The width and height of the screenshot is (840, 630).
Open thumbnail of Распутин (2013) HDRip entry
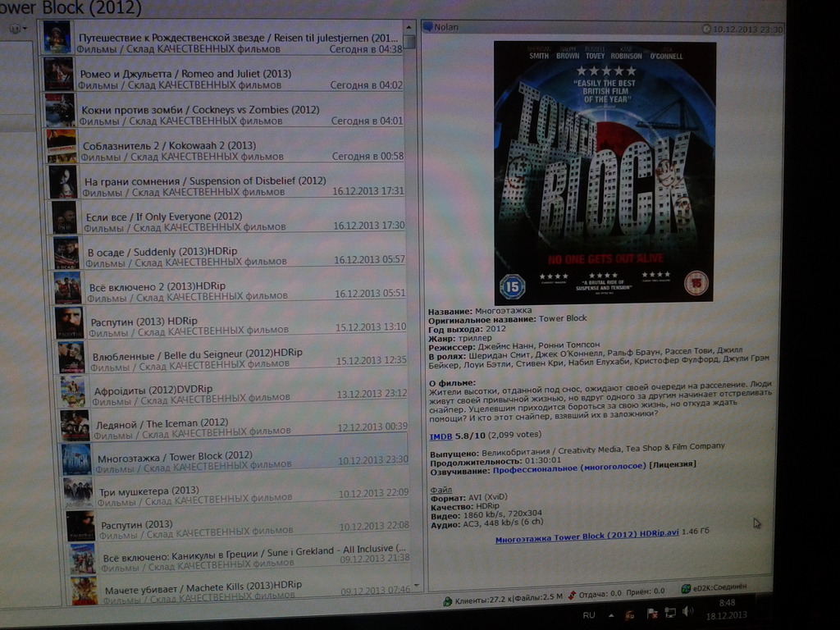pyautogui.click(x=70, y=322)
